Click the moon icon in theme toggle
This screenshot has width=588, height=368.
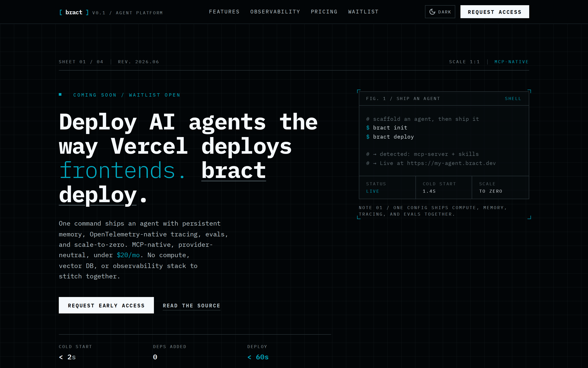pyautogui.click(x=432, y=12)
